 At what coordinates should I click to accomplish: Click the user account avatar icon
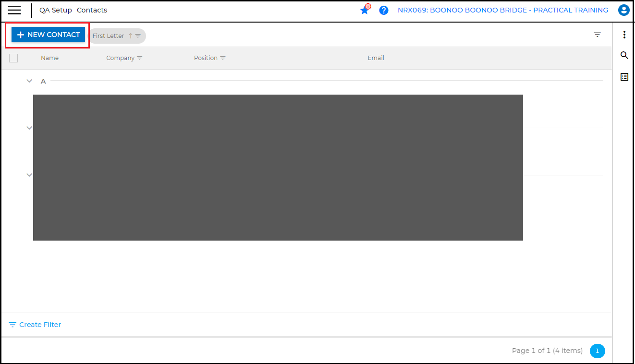(623, 10)
